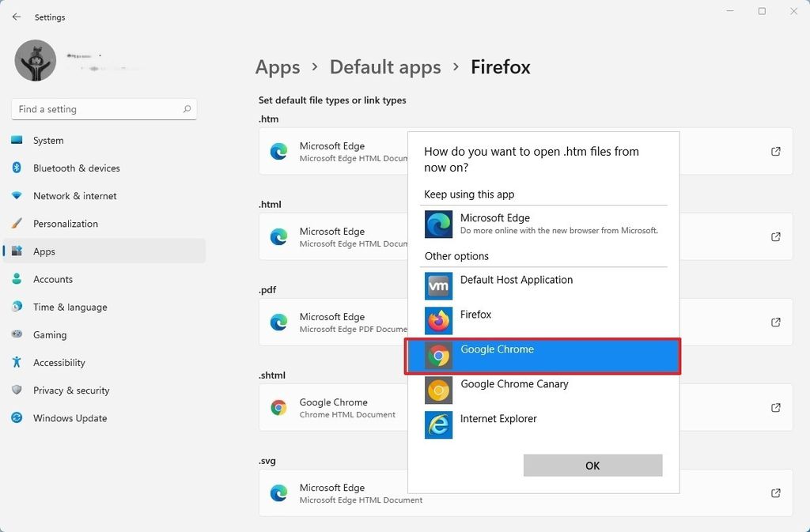This screenshot has height=532, width=810.
Task: Click the Default apps breadcrumb link
Action: [x=385, y=67]
